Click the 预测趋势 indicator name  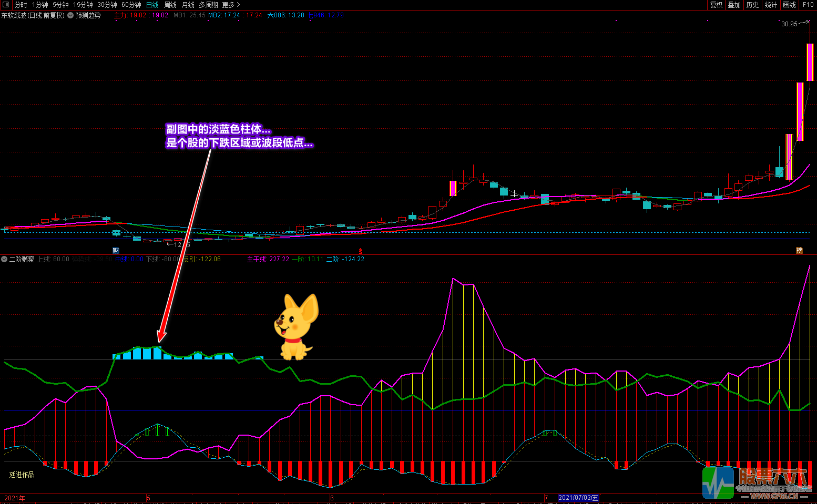point(88,16)
